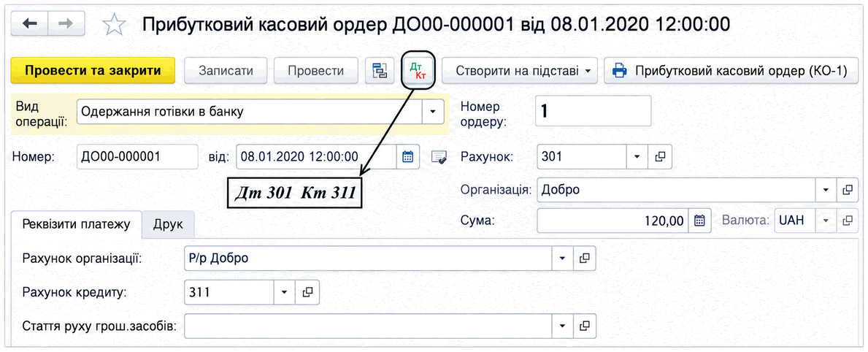
Task: Expand Валюта UAH dropdown arrow
Action: tap(826, 221)
